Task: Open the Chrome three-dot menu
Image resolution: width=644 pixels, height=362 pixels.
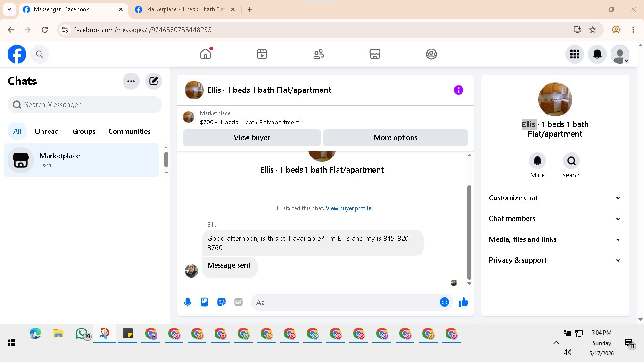Action: point(633,30)
